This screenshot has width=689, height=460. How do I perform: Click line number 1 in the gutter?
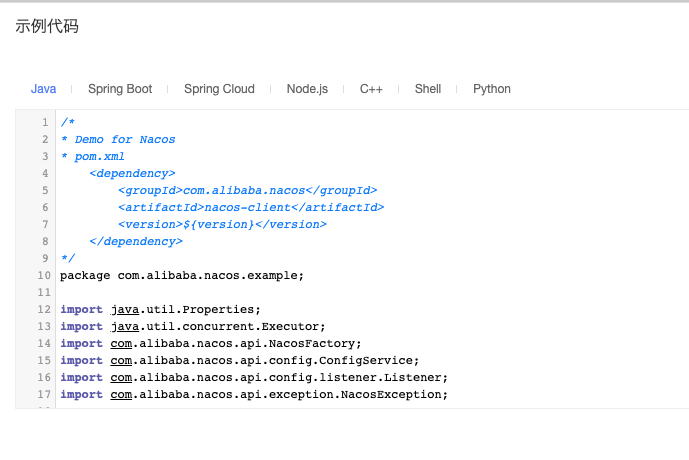point(45,122)
